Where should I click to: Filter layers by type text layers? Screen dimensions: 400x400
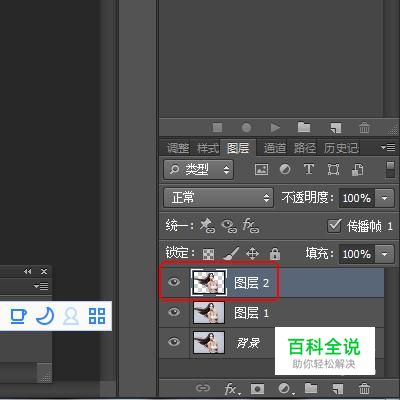(309, 169)
